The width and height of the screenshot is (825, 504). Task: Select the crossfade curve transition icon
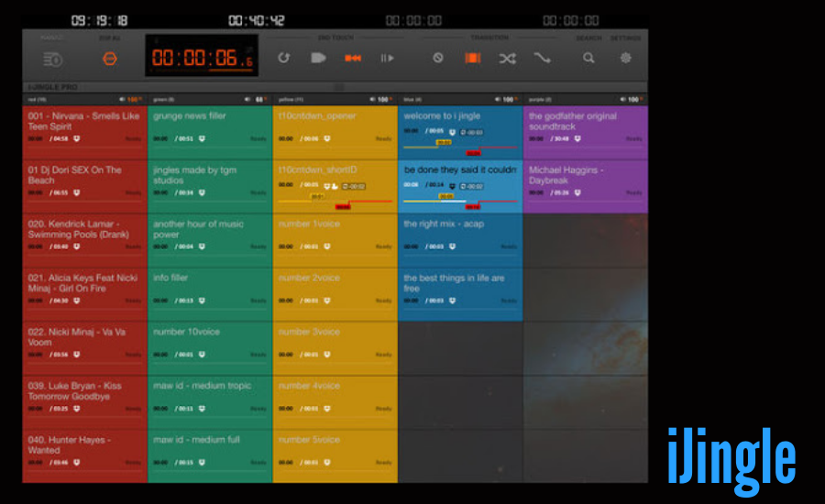543,58
